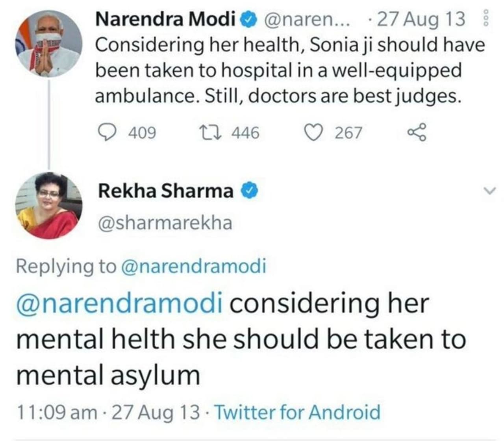Open the @sharmarekha handle
Image resolution: width=504 pixels, height=441 pixels.
(x=165, y=223)
